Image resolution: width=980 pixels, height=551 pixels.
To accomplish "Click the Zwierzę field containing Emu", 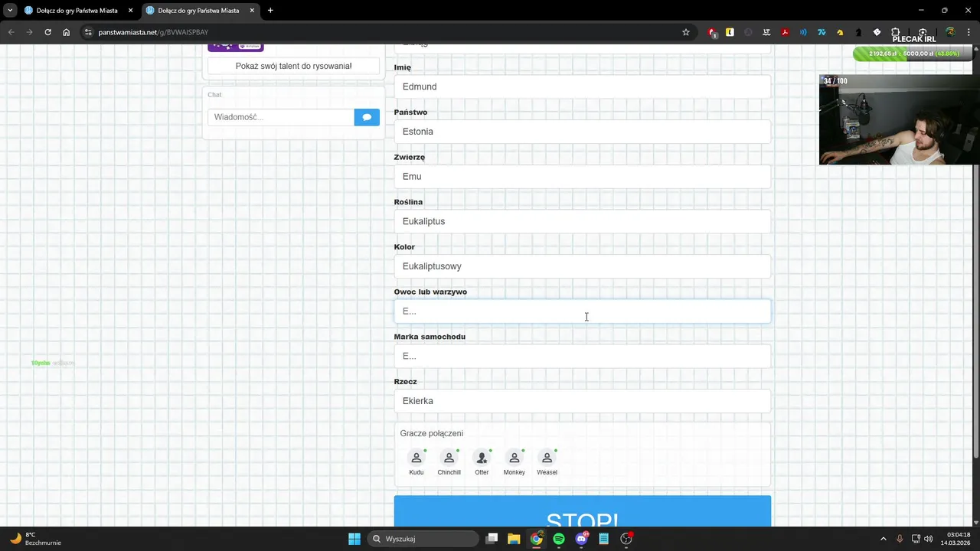I will coord(583,176).
